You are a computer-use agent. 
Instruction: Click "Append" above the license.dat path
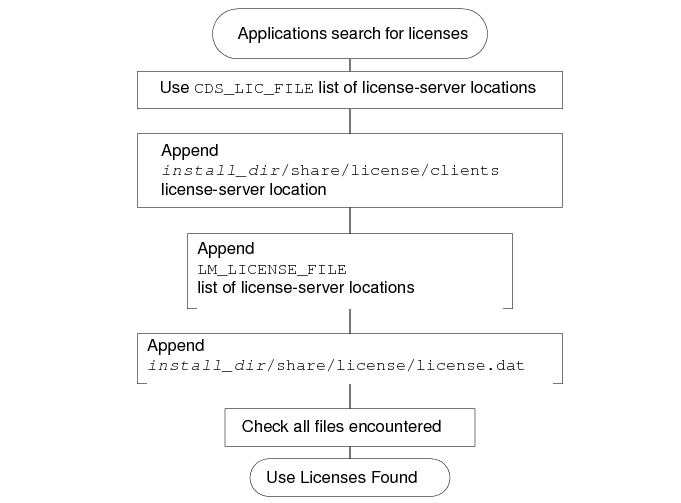coord(176,346)
